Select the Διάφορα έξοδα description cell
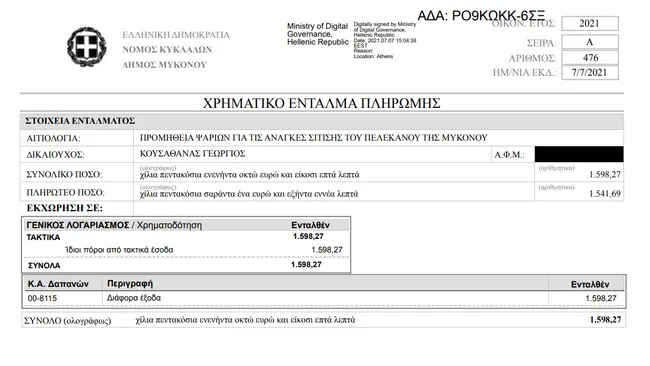Image resolution: width=650 pixels, height=366 pixels. (325, 298)
